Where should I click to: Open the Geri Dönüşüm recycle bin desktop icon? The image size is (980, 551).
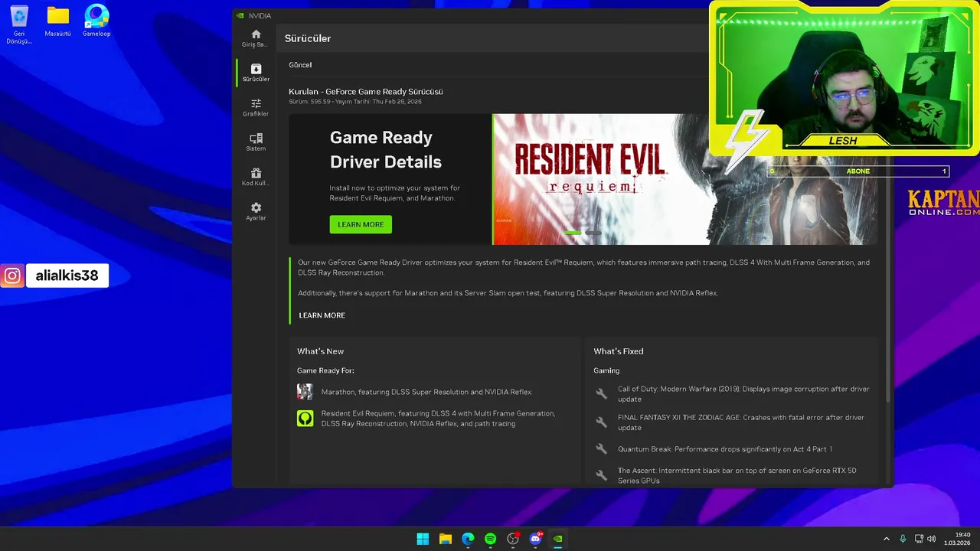(19, 24)
